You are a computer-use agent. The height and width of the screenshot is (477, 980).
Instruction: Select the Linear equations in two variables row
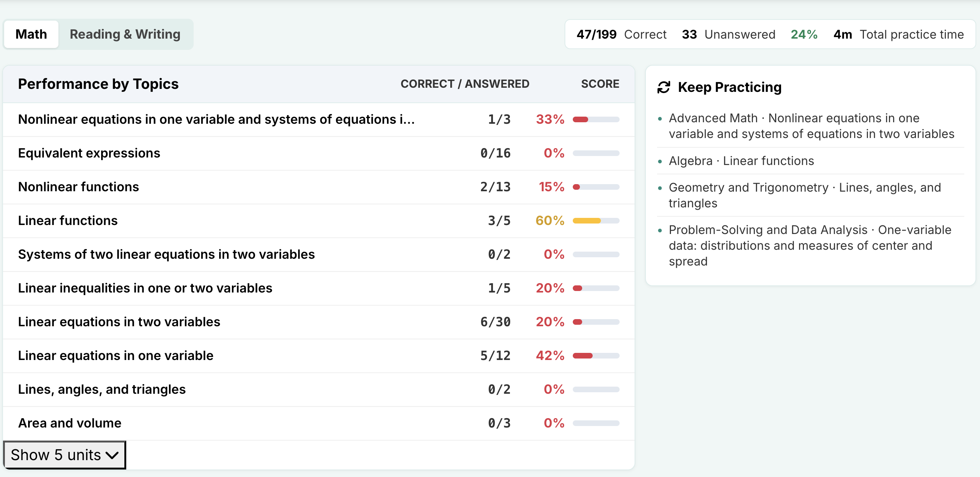point(119,322)
